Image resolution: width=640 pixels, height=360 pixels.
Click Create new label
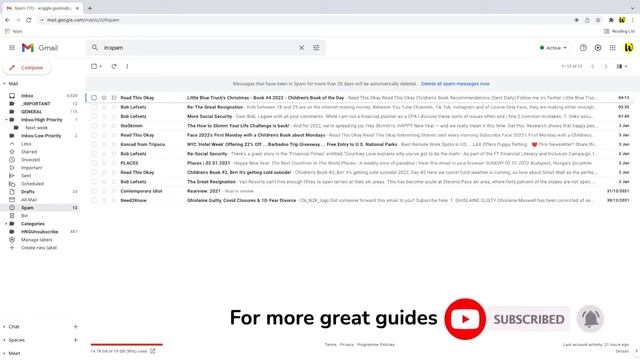click(x=39, y=248)
